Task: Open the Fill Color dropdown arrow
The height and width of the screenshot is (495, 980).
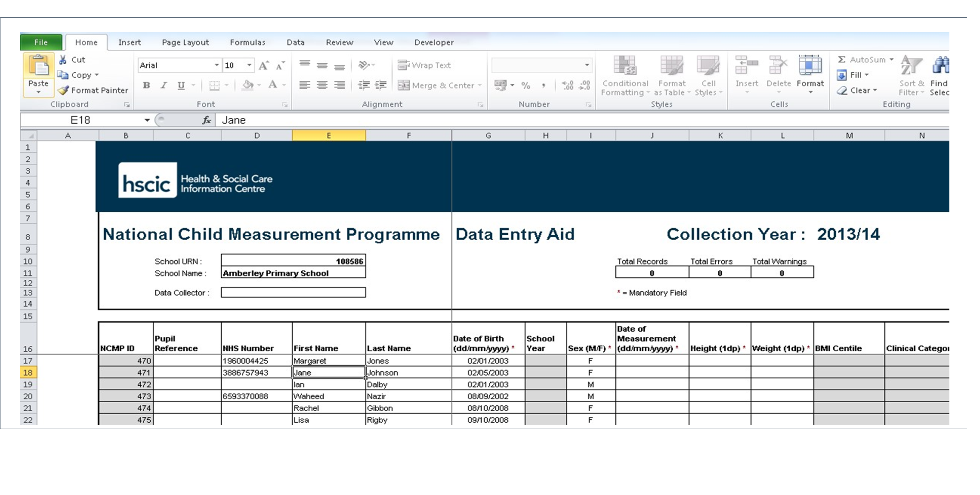Action: 259,85
